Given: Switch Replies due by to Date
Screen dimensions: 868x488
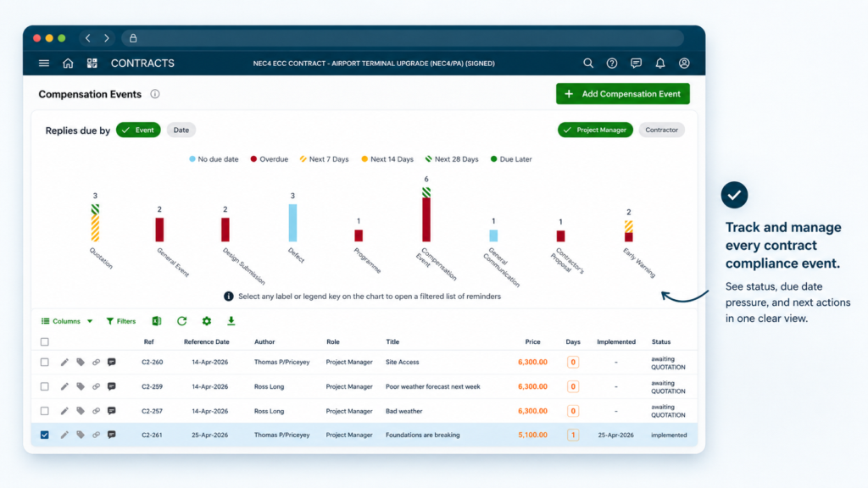Looking at the screenshot, I should (x=181, y=130).
